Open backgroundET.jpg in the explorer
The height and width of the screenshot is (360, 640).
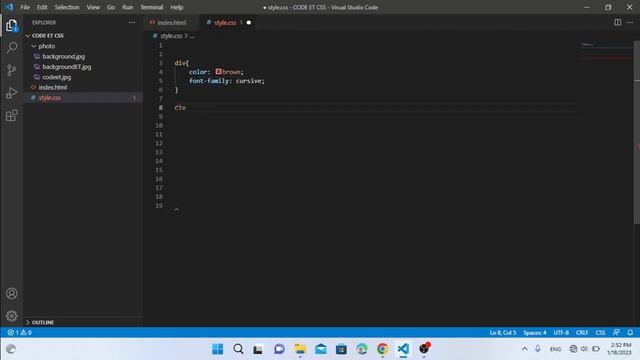[x=67, y=67]
